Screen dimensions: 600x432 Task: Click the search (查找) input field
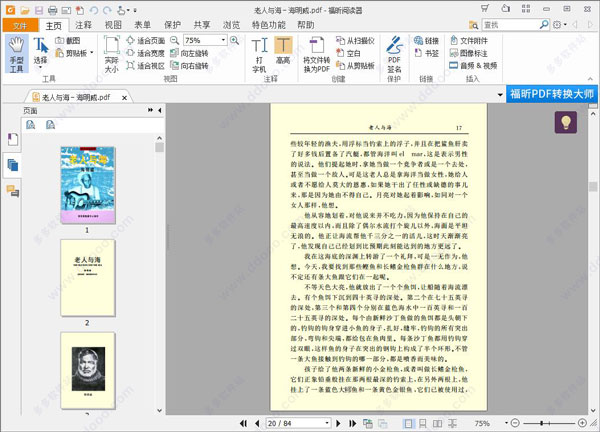coord(510,25)
